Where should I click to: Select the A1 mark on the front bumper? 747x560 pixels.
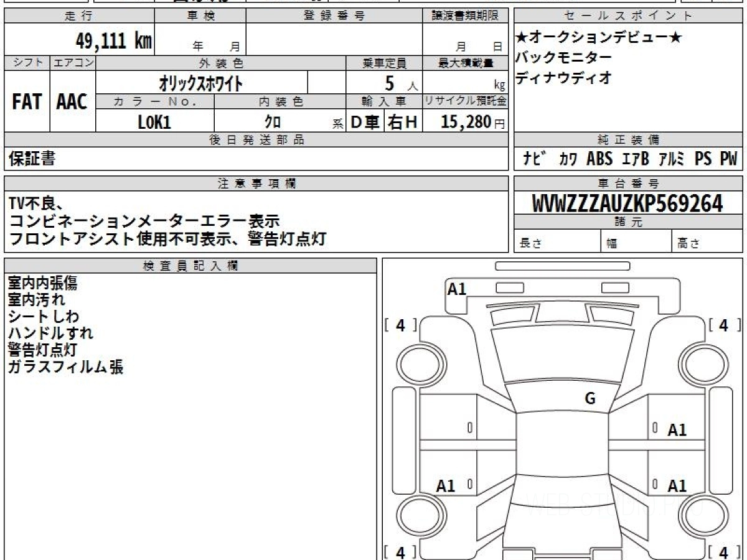click(x=457, y=289)
